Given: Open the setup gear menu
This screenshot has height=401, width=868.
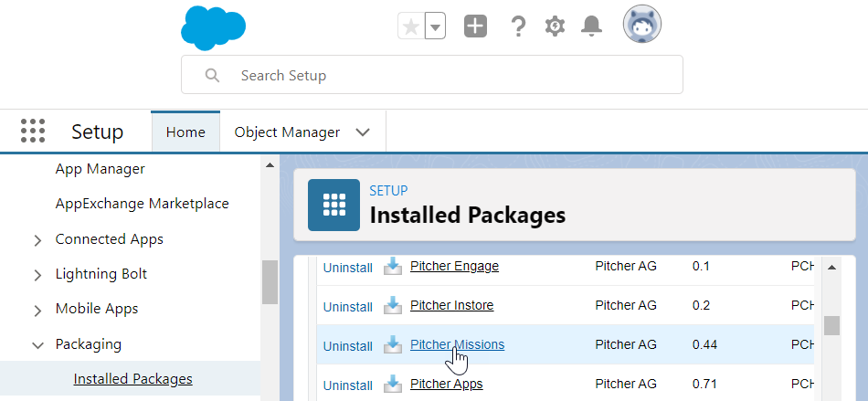Looking at the screenshot, I should 555,26.
